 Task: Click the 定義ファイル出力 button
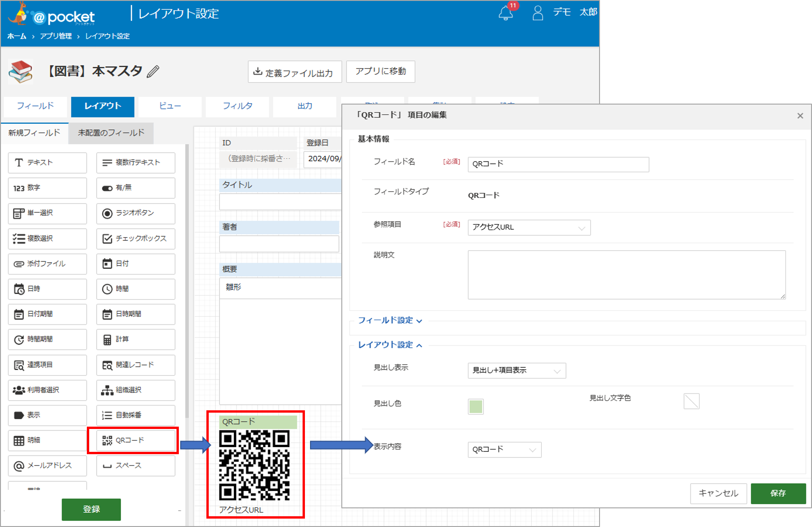(x=294, y=71)
